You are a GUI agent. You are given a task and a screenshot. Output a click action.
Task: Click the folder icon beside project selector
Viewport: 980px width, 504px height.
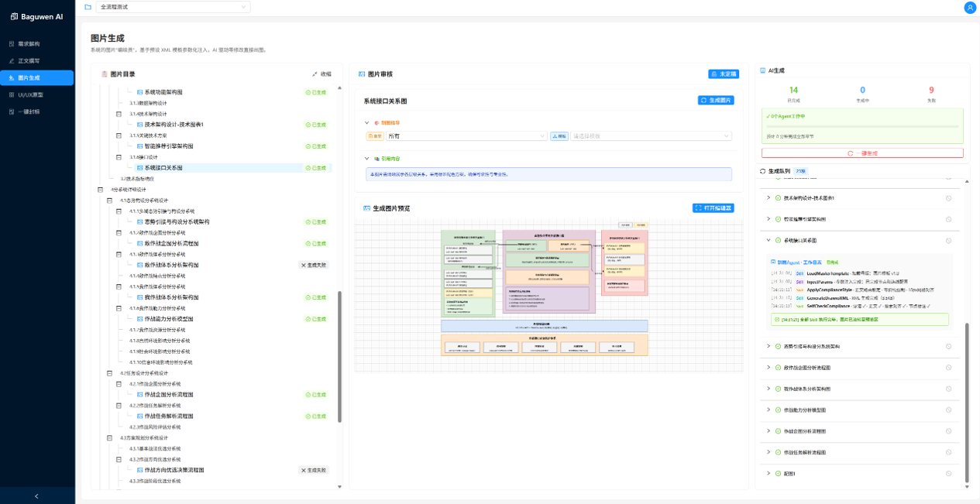click(88, 7)
